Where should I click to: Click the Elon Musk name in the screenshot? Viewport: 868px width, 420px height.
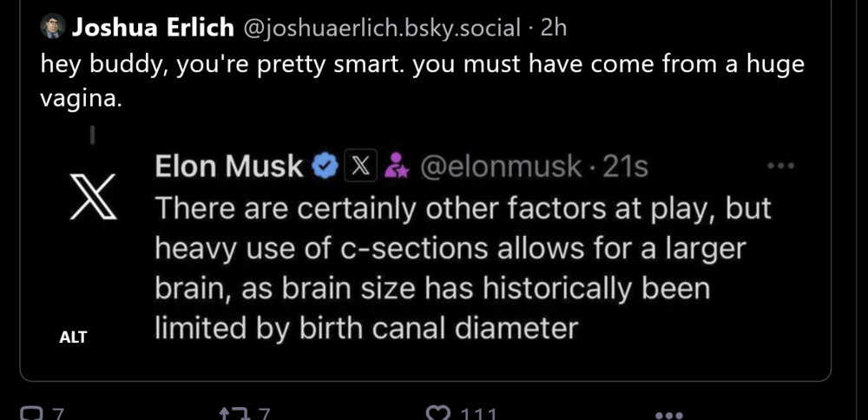(x=229, y=165)
